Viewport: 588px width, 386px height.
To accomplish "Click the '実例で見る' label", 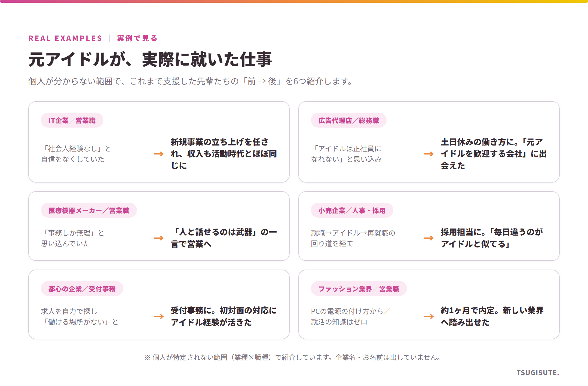I will coord(137,38).
